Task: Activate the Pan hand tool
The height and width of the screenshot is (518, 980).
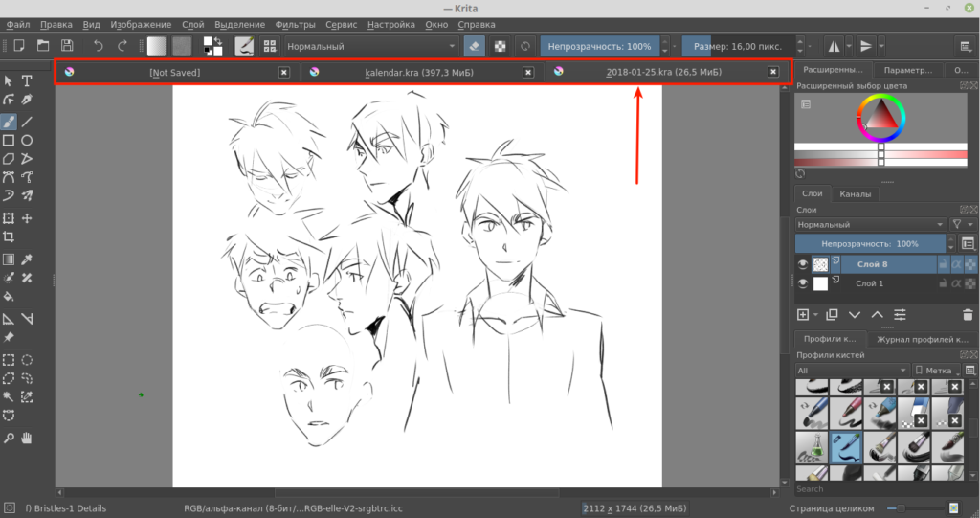Action: pos(28,438)
